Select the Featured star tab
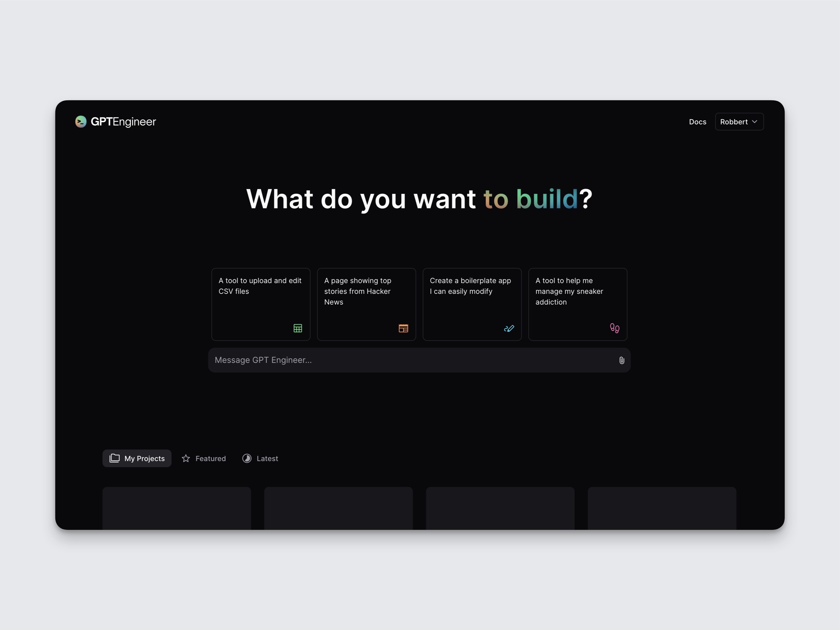 coord(204,458)
